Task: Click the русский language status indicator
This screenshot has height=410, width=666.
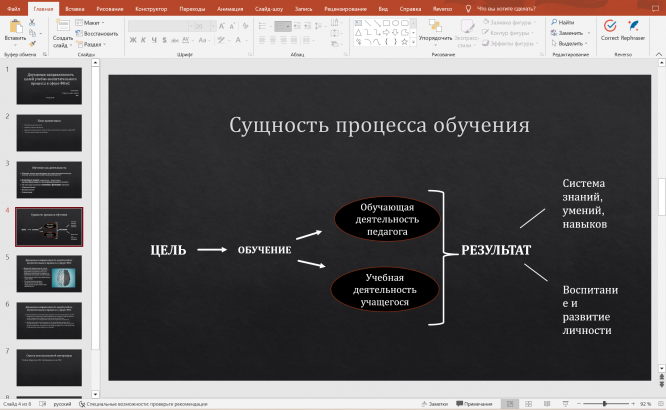Action: coord(62,404)
